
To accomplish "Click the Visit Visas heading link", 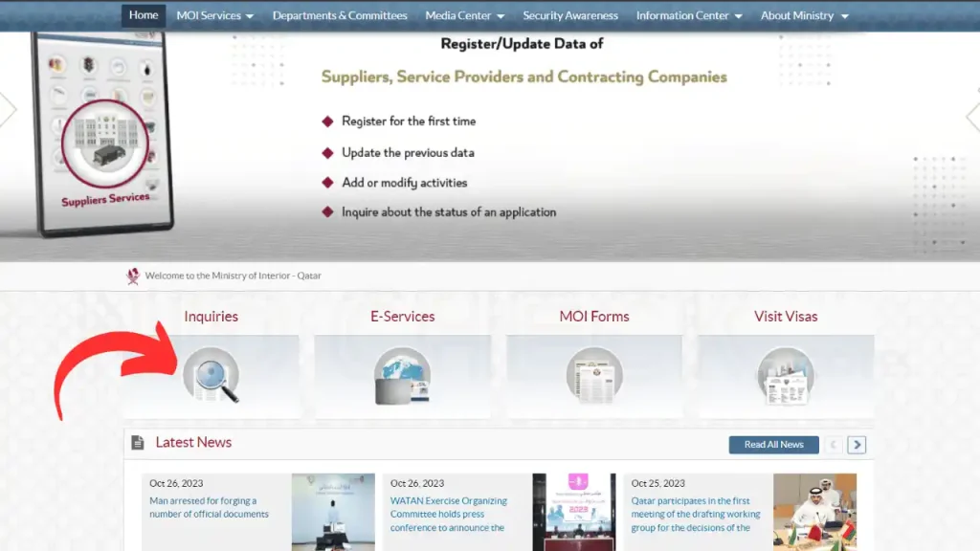I will (786, 316).
